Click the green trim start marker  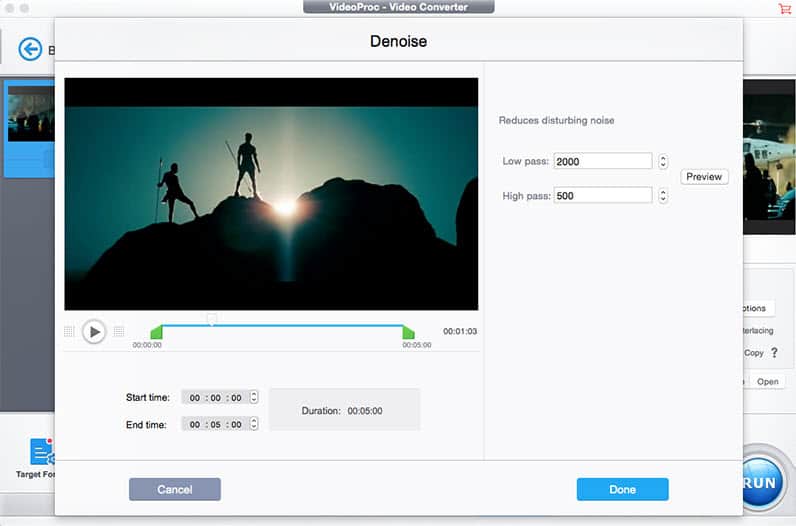click(x=156, y=332)
